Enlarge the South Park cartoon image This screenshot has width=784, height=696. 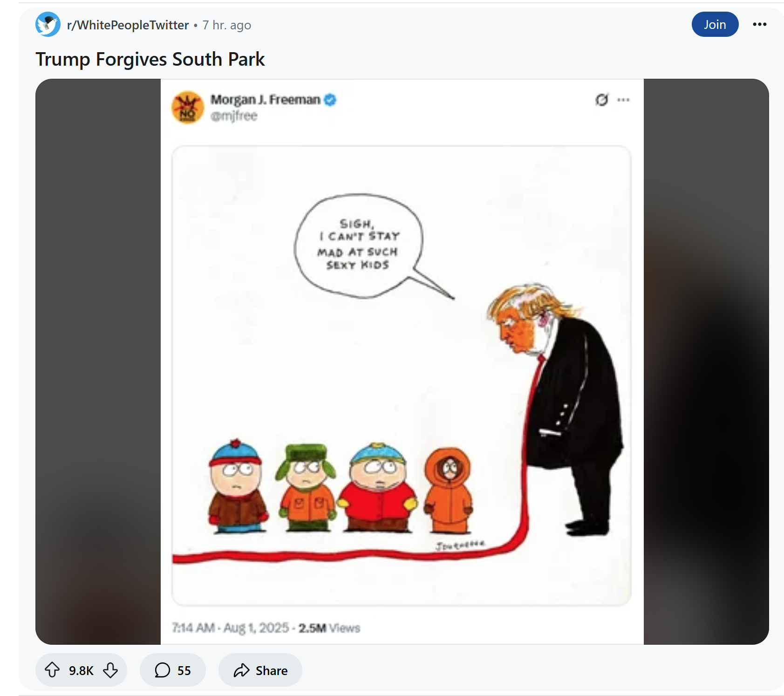[402, 375]
